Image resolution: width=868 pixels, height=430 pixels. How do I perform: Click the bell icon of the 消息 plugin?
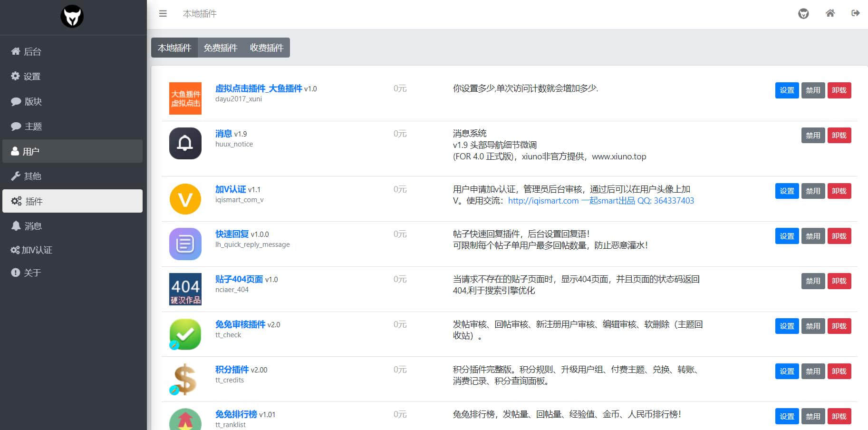pos(185,143)
